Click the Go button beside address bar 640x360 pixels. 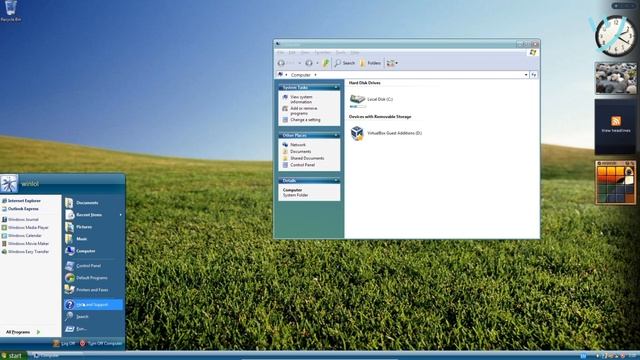click(x=533, y=75)
